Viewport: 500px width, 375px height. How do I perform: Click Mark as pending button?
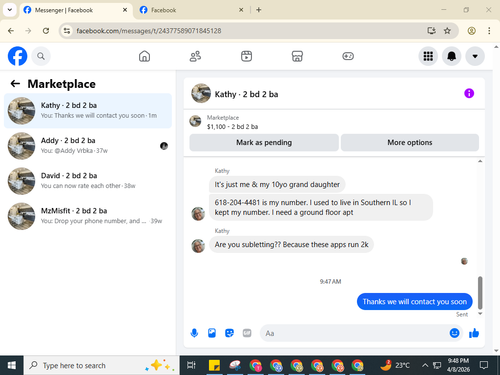(x=264, y=143)
